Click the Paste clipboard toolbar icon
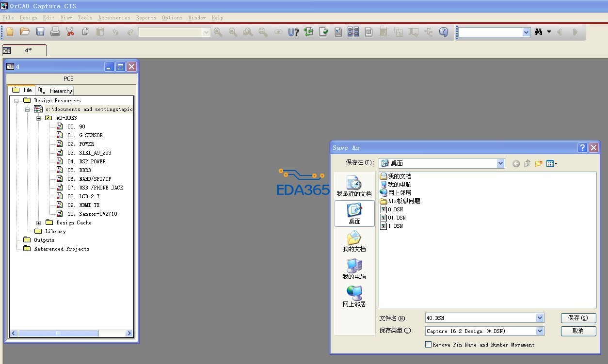The image size is (608, 364). [100, 32]
